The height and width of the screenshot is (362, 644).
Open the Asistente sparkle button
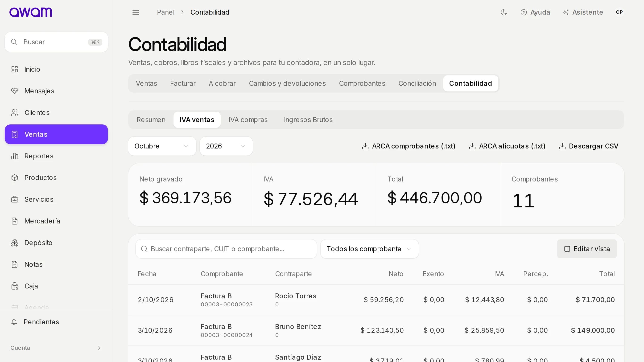(583, 12)
